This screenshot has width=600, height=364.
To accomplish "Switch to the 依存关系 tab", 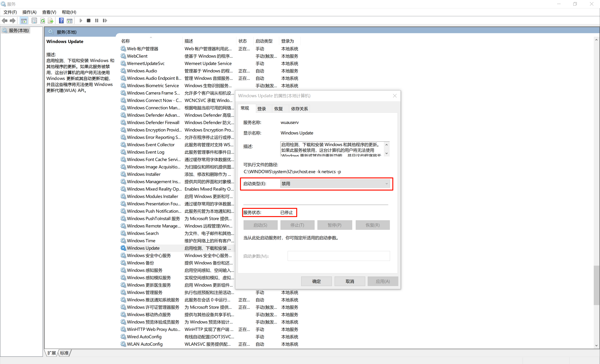I will click(x=299, y=109).
